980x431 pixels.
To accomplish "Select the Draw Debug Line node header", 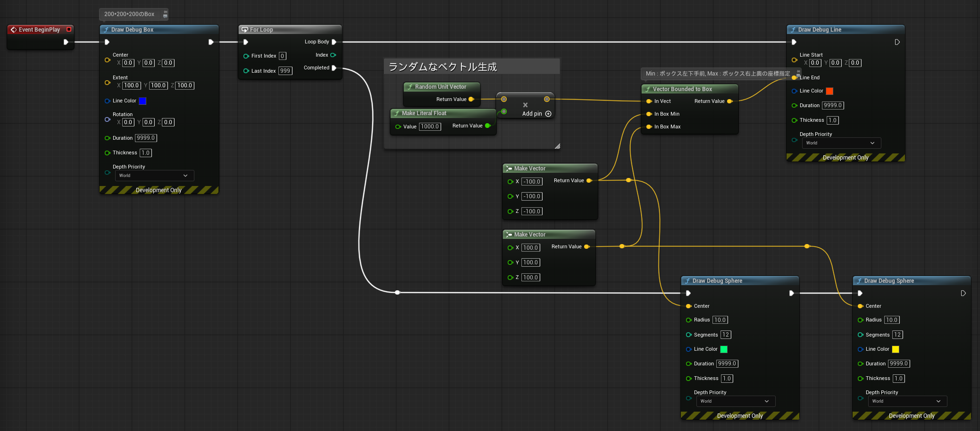I will [846, 29].
